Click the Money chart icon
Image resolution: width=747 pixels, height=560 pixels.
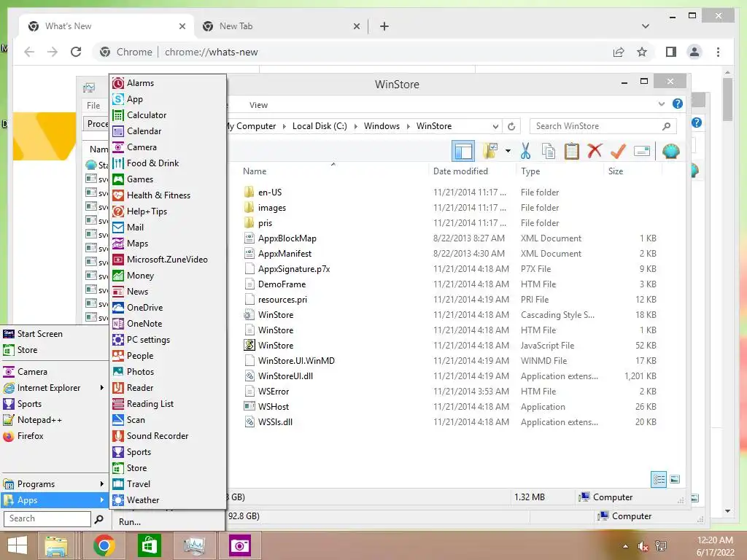click(x=118, y=276)
